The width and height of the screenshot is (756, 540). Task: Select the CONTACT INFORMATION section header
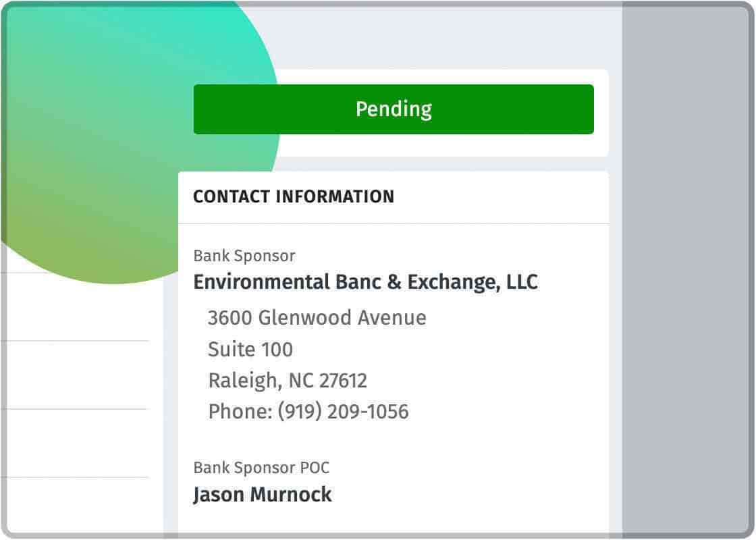point(294,196)
